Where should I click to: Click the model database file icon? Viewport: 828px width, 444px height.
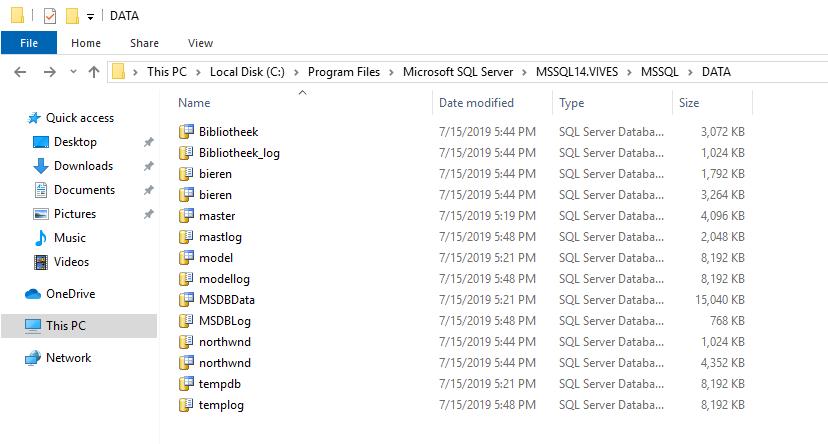point(186,258)
